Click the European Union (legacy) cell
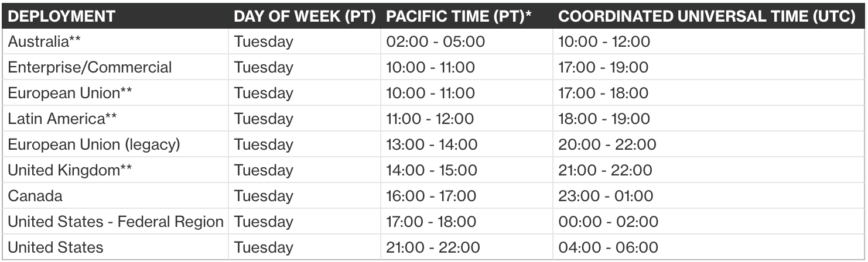This screenshot has height=262, width=868. pos(94,144)
